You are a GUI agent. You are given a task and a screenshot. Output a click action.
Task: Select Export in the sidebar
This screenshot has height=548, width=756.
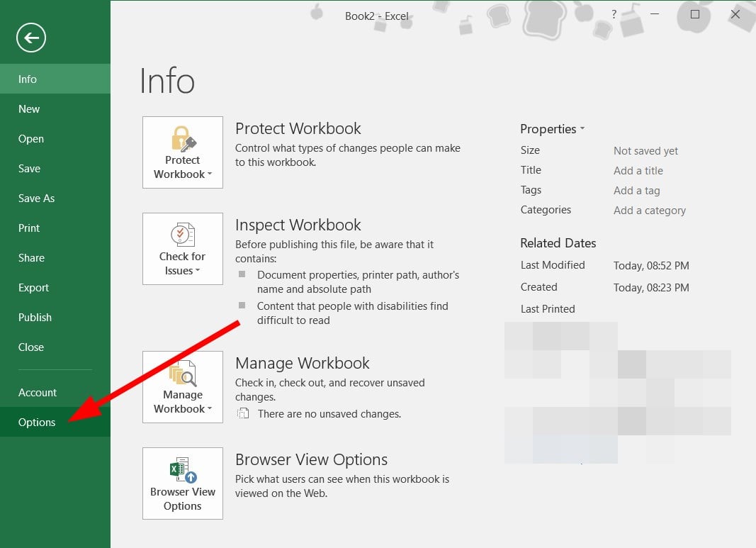(55, 288)
